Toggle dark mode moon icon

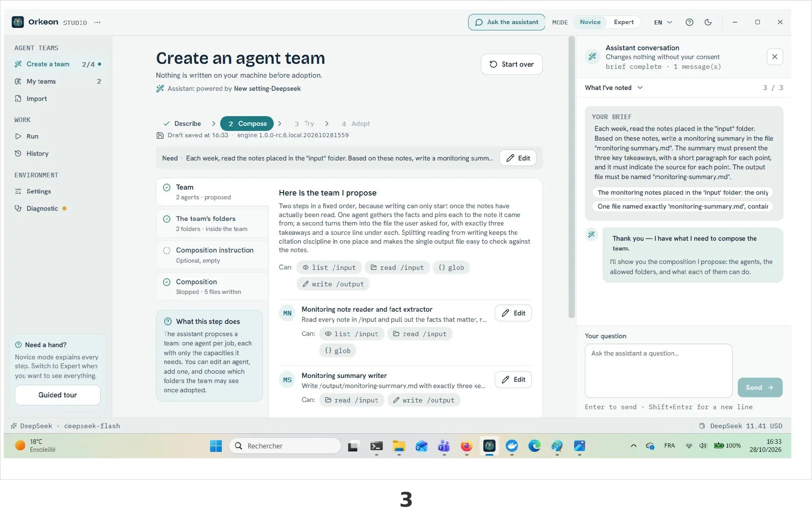(708, 22)
